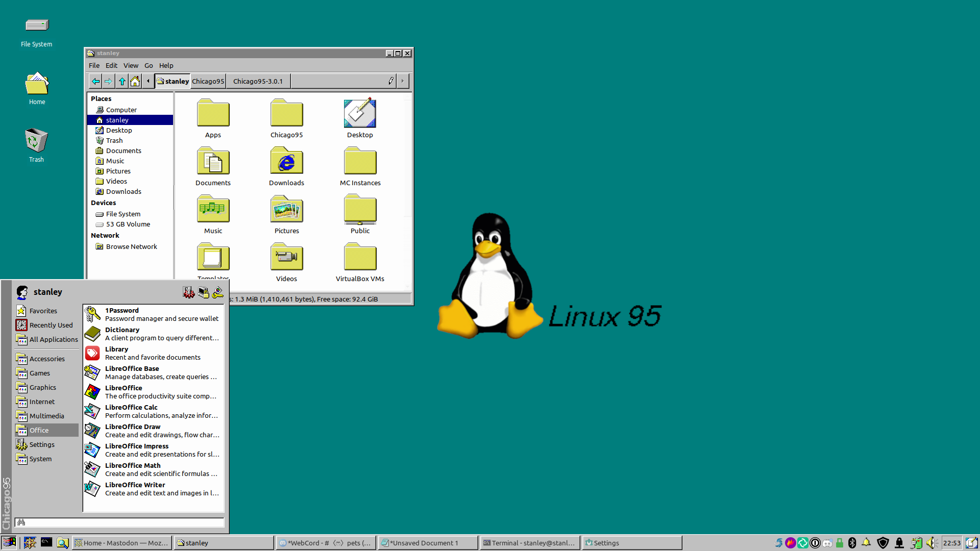Click the notification bell tray icon

(866, 543)
